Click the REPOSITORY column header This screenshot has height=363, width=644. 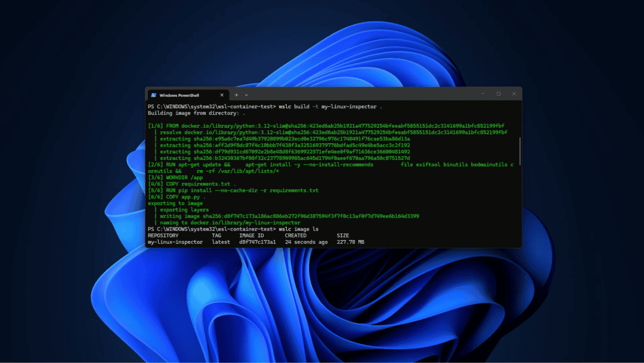(x=163, y=236)
